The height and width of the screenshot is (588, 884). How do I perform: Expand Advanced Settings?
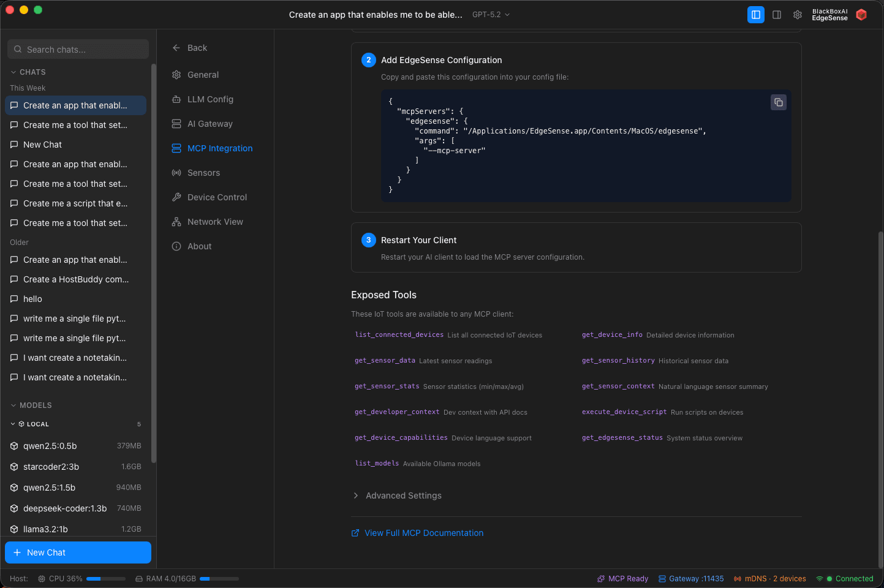point(398,495)
